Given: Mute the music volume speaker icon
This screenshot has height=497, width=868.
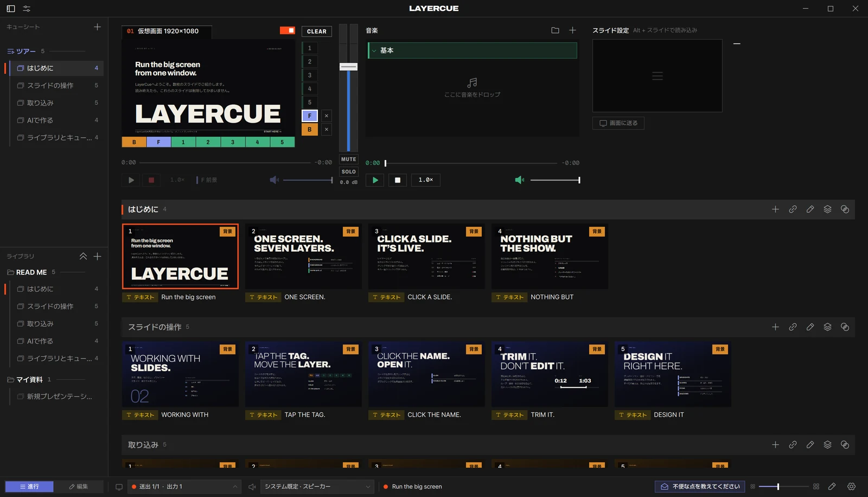Looking at the screenshot, I should pos(519,180).
